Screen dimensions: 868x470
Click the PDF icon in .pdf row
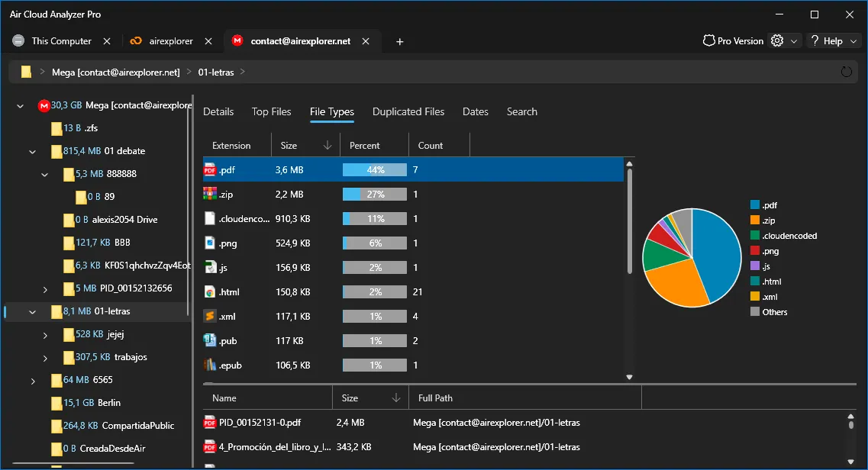click(210, 169)
